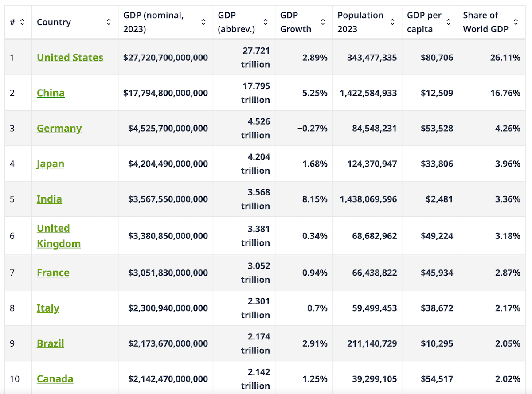This screenshot has height=394, width=532.
Task: Sort by GDP per capita arrows
Action: pyautogui.click(x=449, y=22)
